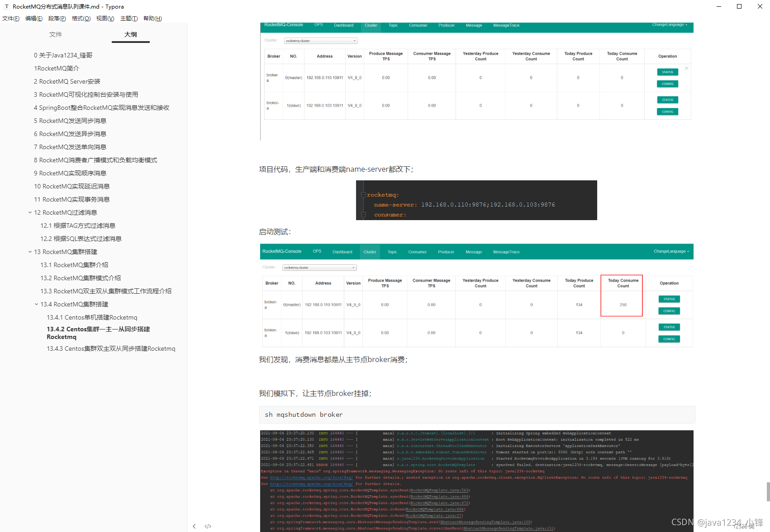The width and height of the screenshot is (770, 532).
Task: Go to outline item 3 RocketMQ可视化控制台安装与使用
Action: [x=86, y=94]
